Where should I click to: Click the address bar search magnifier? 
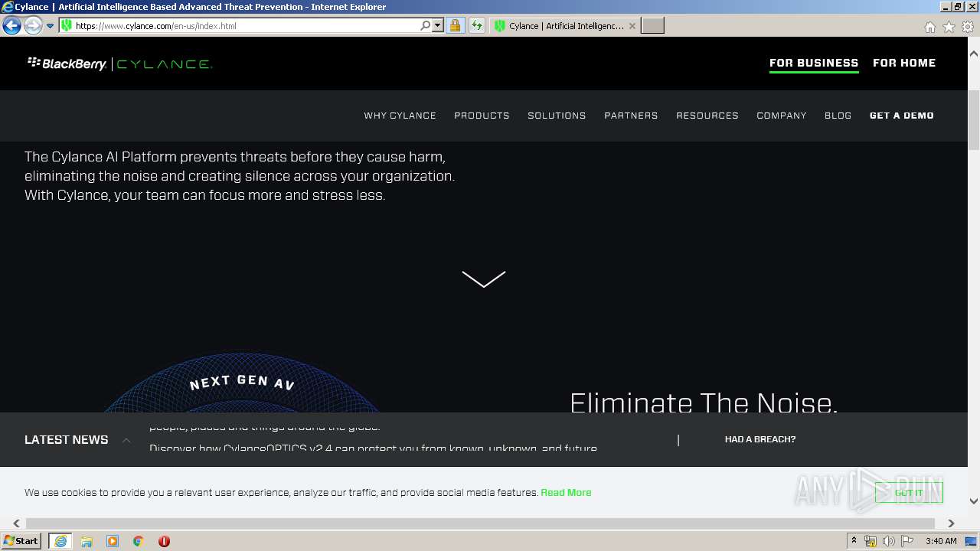[425, 25]
